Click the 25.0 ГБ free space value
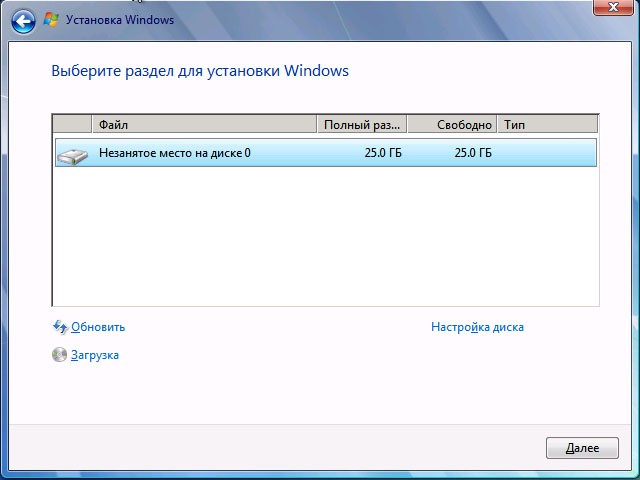This screenshot has width=640, height=480. pyautogui.click(x=473, y=153)
